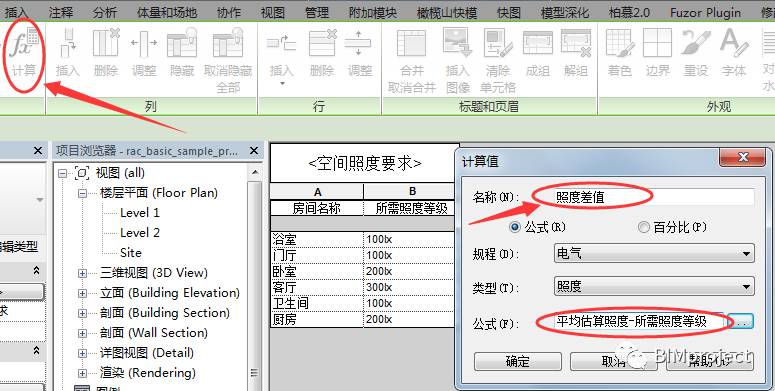Close the project browser panel
Viewport: 775px width, 391px height.
pyautogui.click(x=254, y=150)
